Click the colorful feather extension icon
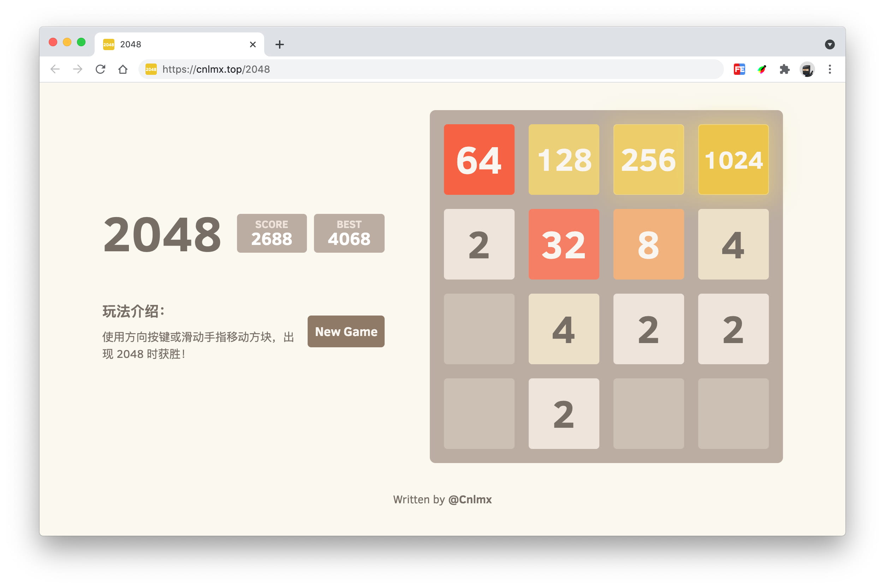This screenshot has height=588, width=885. pyautogui.click(x=761, y=69)
